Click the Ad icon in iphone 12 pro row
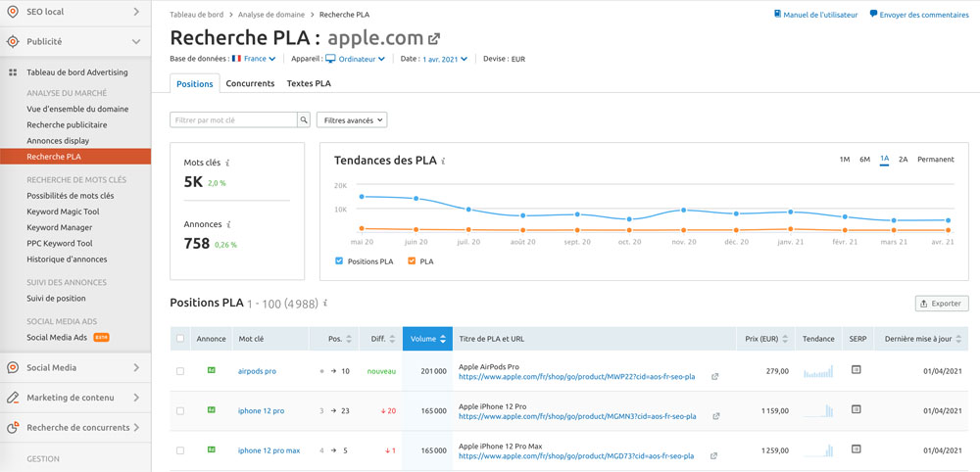This screenshot has width=980, height=472. [212, 410]
